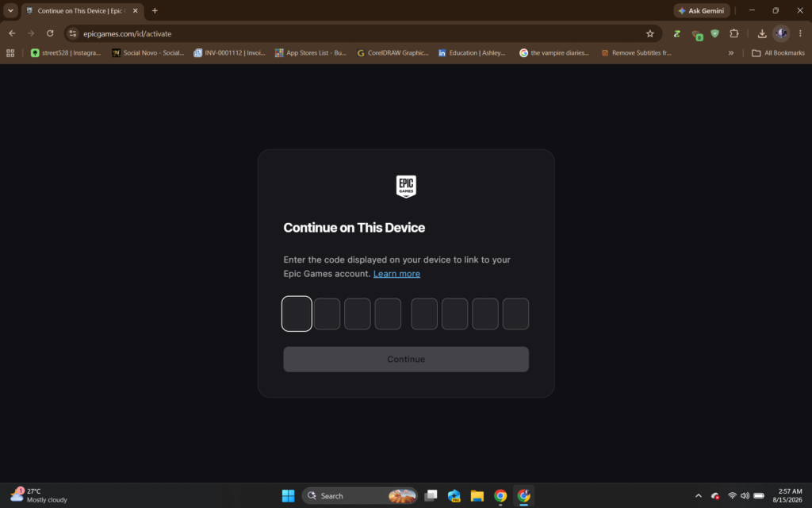812x508 pixels.
Task: Open the volume control
Action: 745,495
